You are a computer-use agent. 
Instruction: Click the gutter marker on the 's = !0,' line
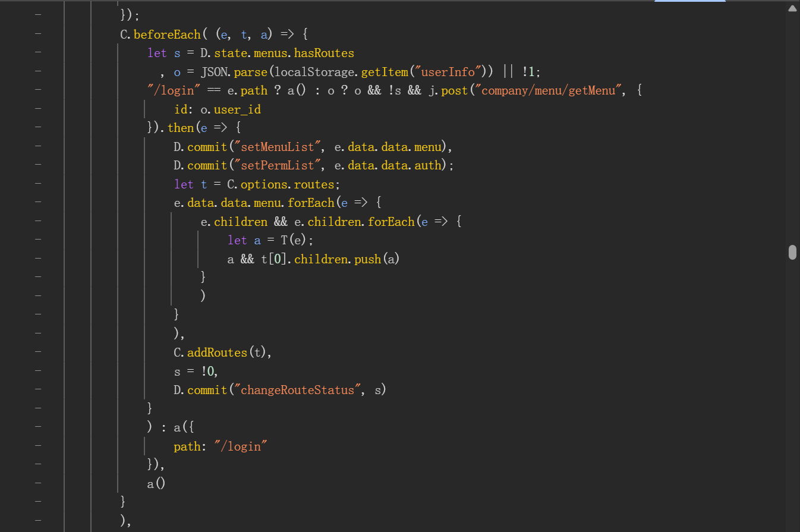coord(38,372)
